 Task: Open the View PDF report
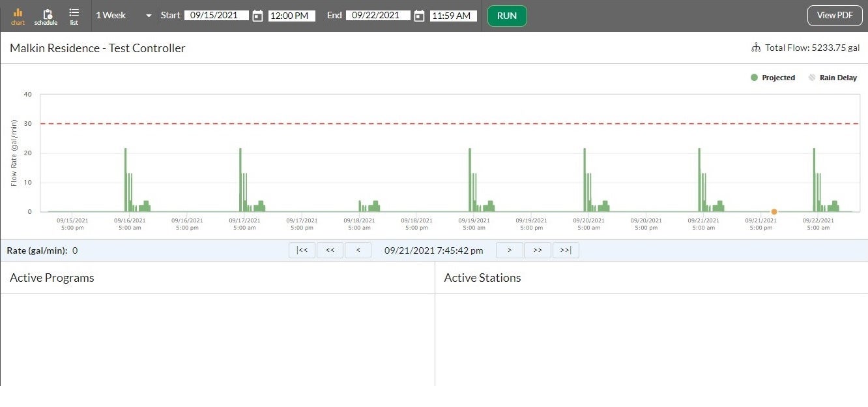coord(835,16)
